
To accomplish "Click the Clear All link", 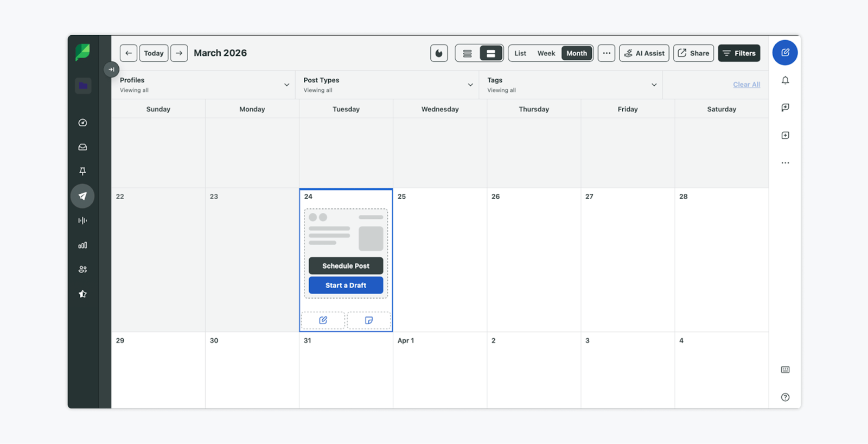I will coord(746,85).
